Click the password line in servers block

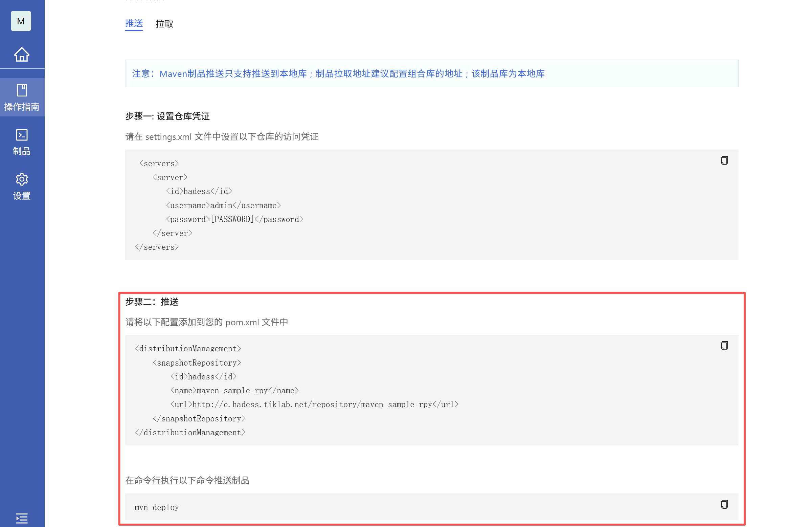pyautogui.click(x=234, y=219)
